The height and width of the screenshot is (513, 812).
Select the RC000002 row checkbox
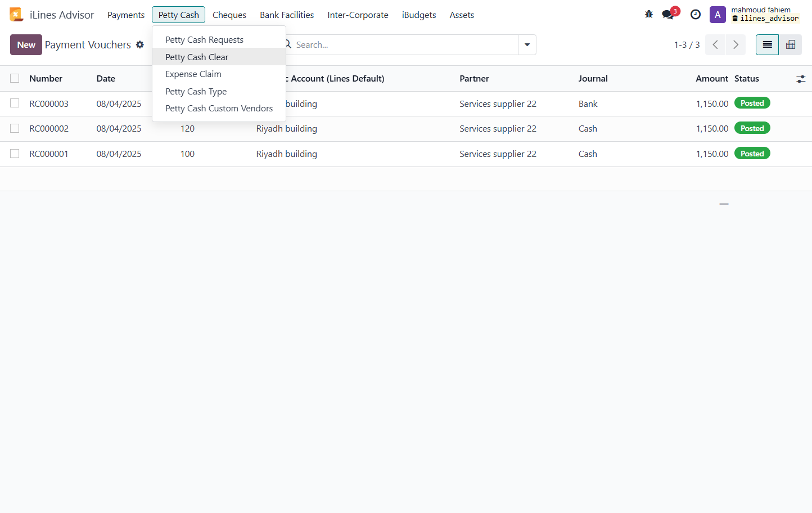(x=15, y=128)
